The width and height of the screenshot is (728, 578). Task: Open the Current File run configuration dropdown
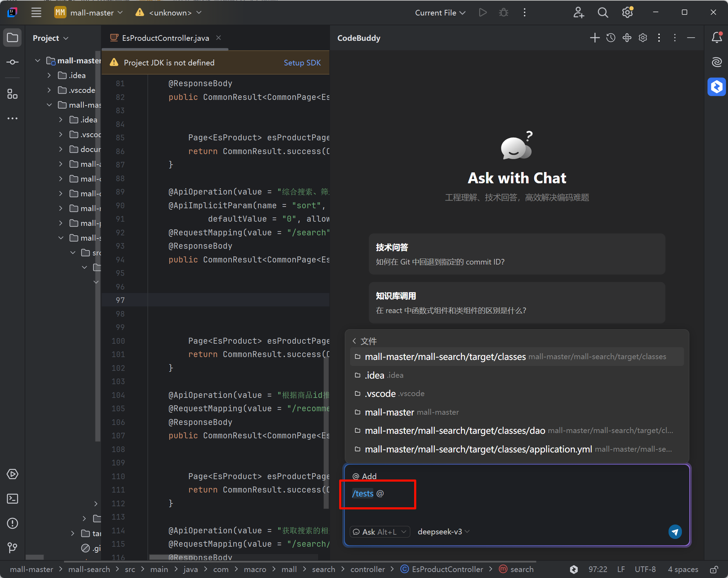(440, 13)
